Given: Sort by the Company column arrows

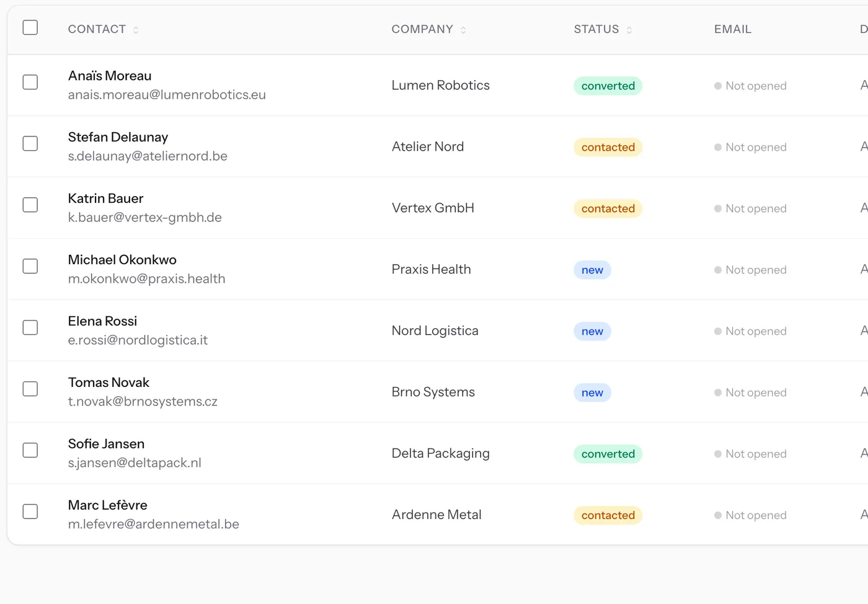Looking at the screenshot, I should pyautogui.click(x=463, y=30).
